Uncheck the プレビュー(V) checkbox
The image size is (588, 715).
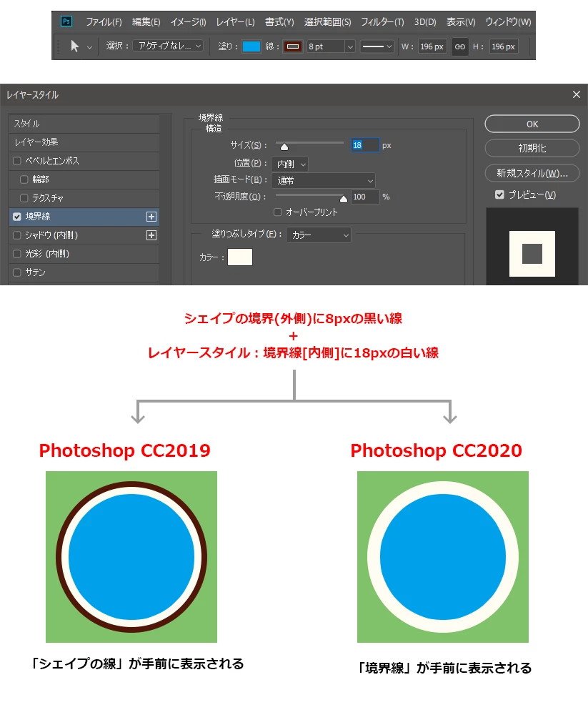[x=499, y=194]
